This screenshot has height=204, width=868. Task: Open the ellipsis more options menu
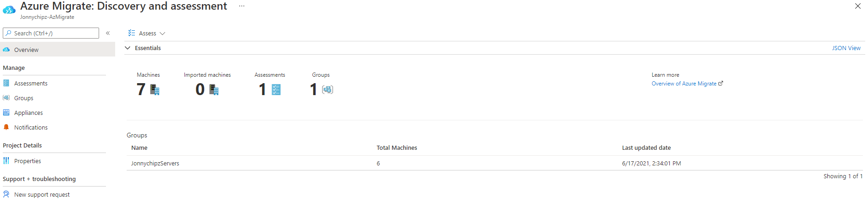[242, 6]
